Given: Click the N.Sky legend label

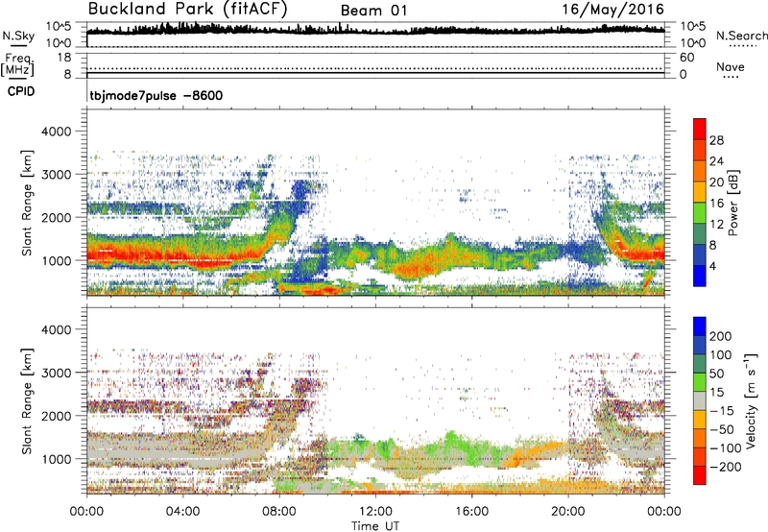Looking at the screenshot, I should (x=18, y=36).
